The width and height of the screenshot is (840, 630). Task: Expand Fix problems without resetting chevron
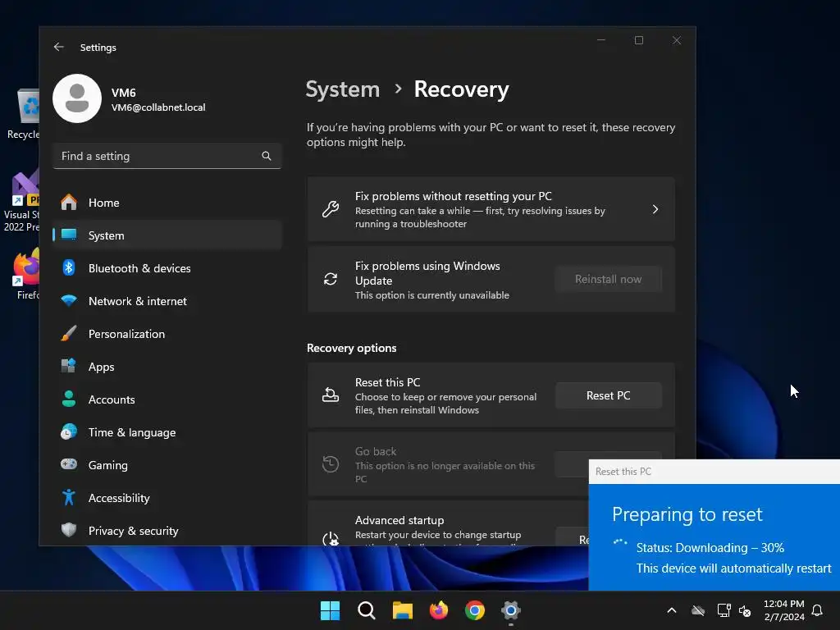(655, 209)
